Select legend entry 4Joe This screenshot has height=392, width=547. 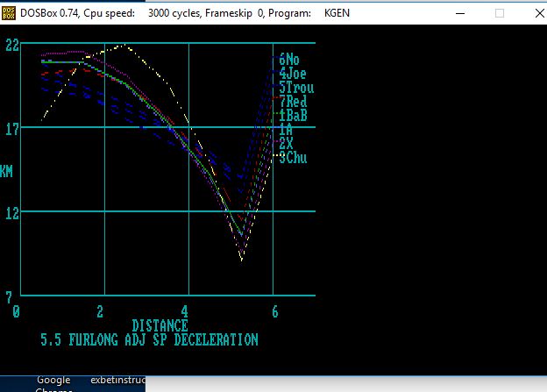[293, 74]
